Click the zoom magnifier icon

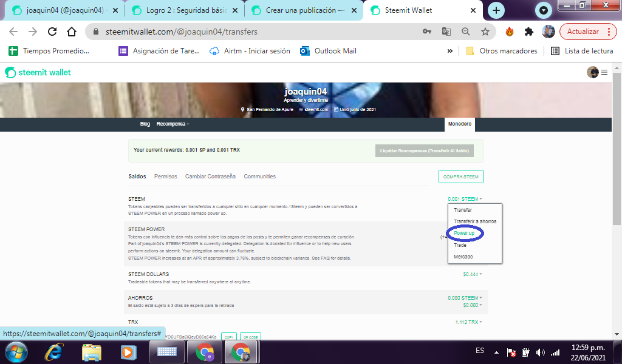click(x=466, y=32)
